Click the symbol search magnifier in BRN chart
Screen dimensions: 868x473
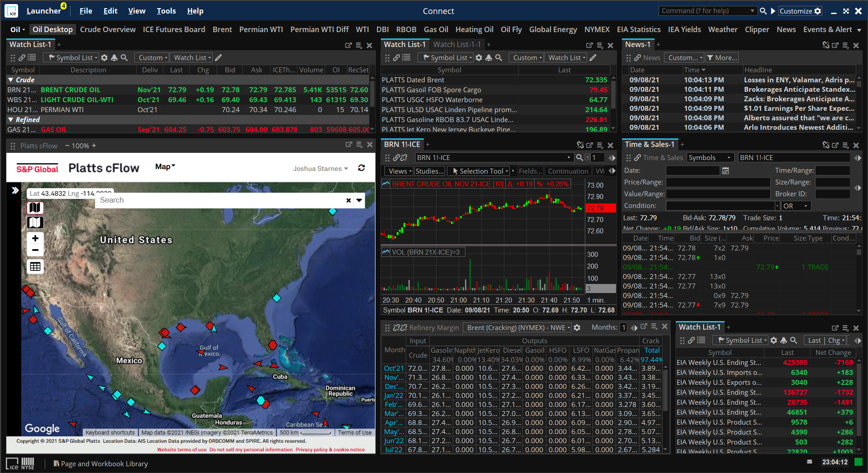[579, 157]
